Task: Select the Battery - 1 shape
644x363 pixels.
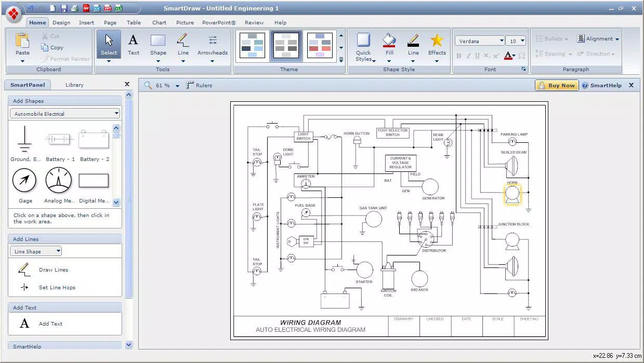Action: [60, 143]
